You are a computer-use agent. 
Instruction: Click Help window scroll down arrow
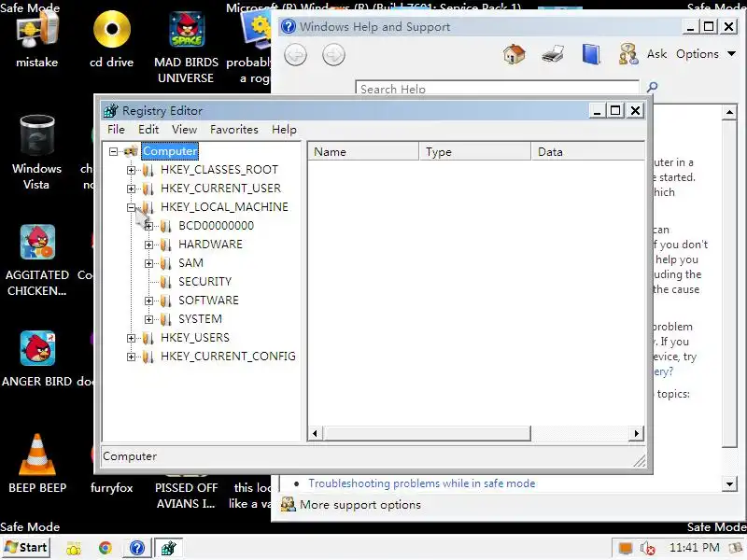(729, 484)
